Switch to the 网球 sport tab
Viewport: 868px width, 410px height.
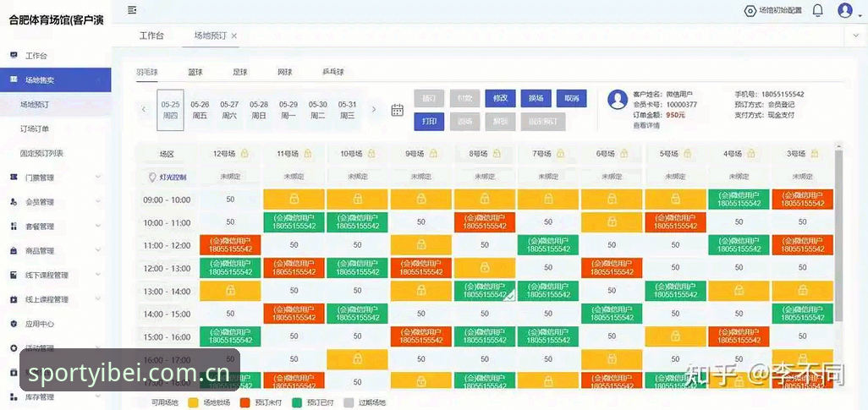[x=284, y=72]
